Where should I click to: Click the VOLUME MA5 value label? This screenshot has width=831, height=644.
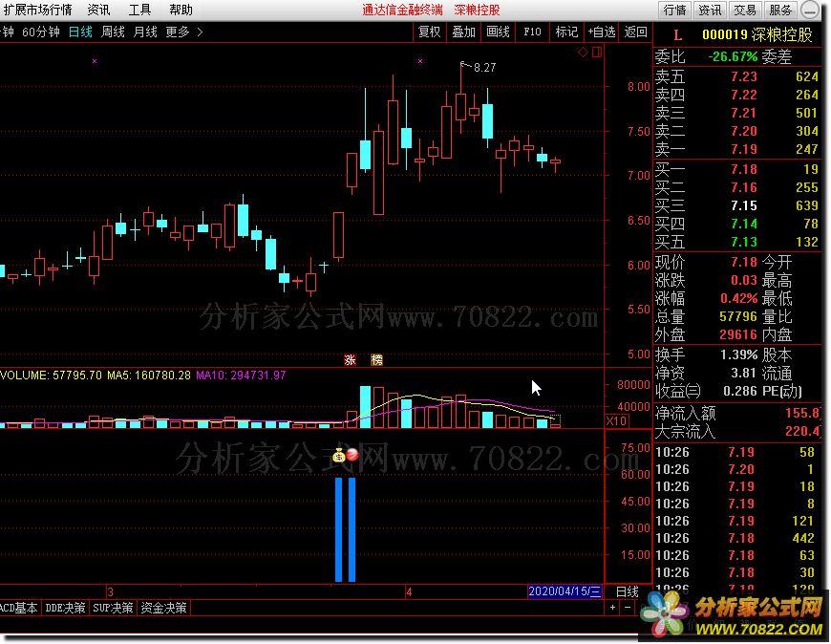(149, 376)
